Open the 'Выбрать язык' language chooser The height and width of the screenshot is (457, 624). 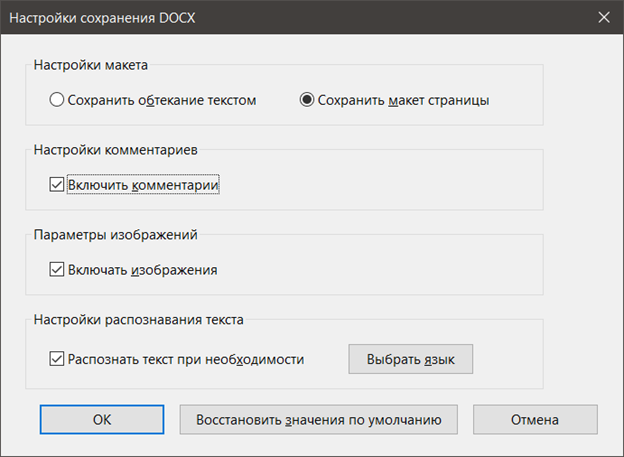coord(411,359)
